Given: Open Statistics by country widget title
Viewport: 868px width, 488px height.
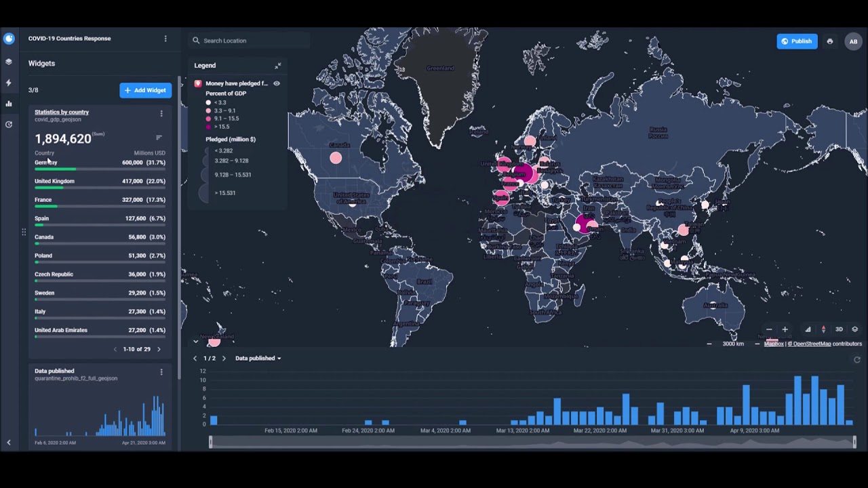Looking at the screenshot, I should tap(62, 112).
